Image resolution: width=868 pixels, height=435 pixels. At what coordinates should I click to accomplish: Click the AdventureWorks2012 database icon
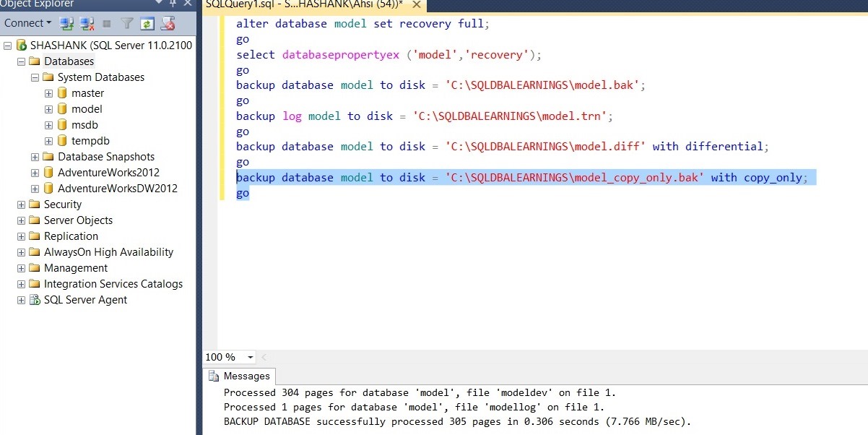48,173
